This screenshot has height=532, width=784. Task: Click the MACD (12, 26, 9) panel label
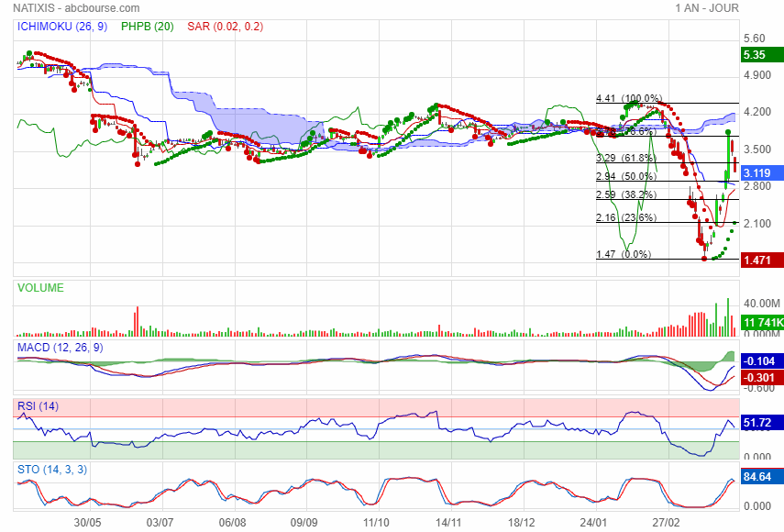(60, 348)
